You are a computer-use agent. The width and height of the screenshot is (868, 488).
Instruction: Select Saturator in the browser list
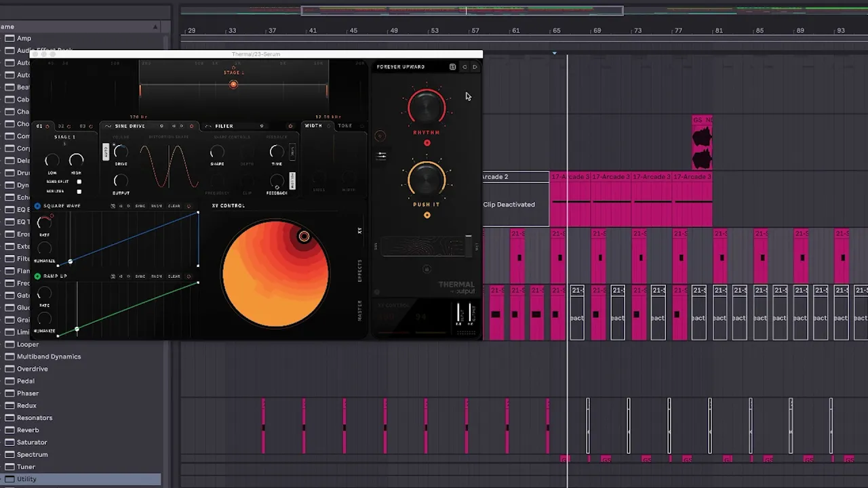[x=32, y=443]
